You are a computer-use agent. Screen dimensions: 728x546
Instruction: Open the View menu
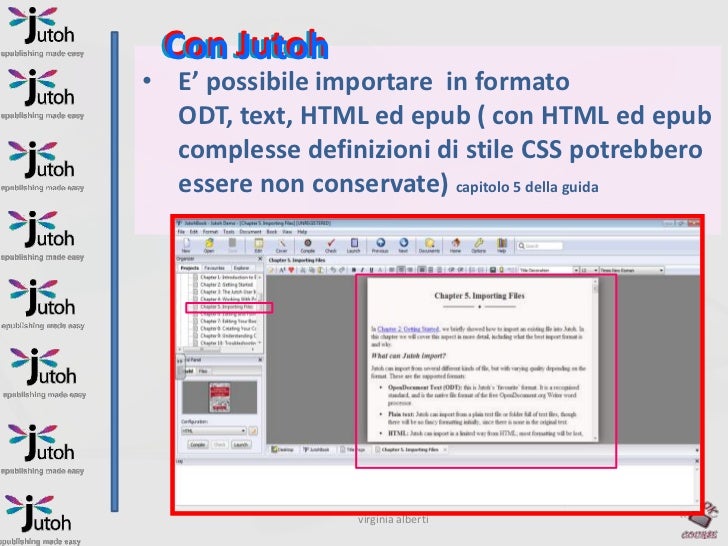(287, 231)
